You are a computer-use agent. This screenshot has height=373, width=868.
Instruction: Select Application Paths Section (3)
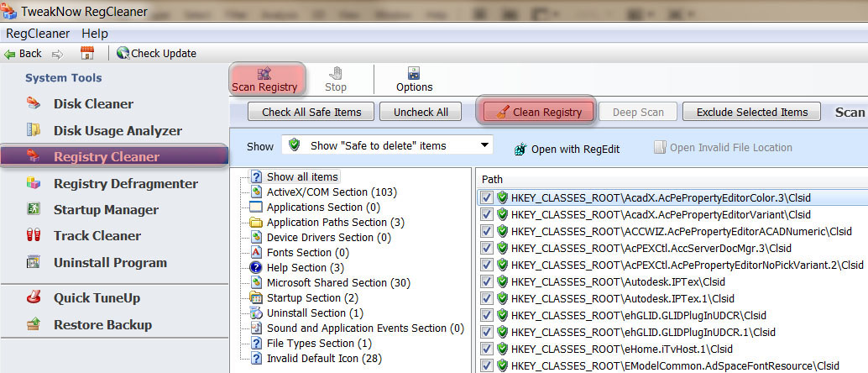pos(336,223)
